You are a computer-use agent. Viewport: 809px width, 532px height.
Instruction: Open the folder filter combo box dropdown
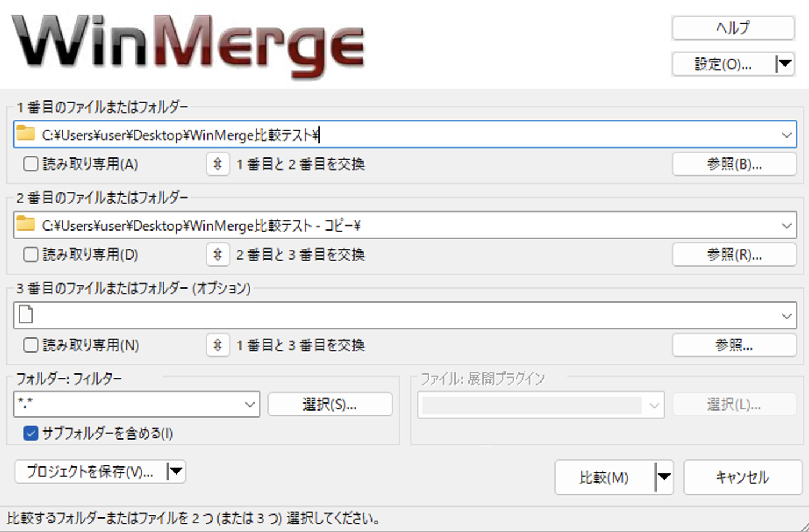[251, 404]
